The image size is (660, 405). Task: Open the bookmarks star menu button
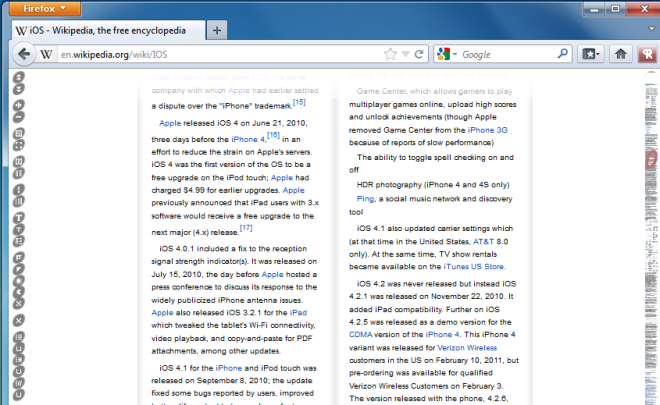(591, 54)
